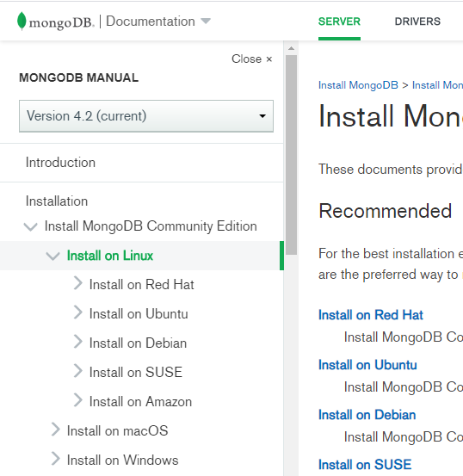Click the MongoDB leaf logo

(22, 21)
